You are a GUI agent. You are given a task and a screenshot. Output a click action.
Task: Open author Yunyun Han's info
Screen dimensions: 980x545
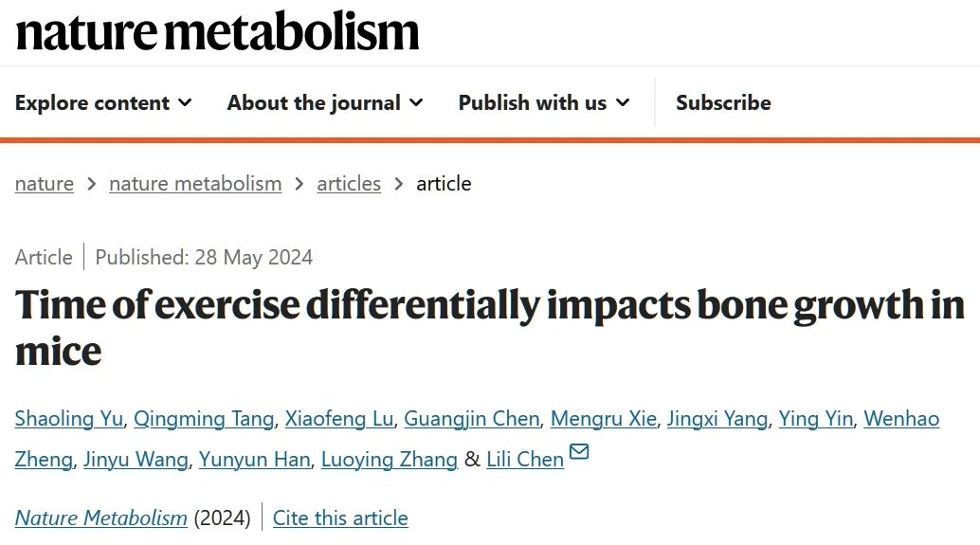pyautogui.click(x=254, y=460)
